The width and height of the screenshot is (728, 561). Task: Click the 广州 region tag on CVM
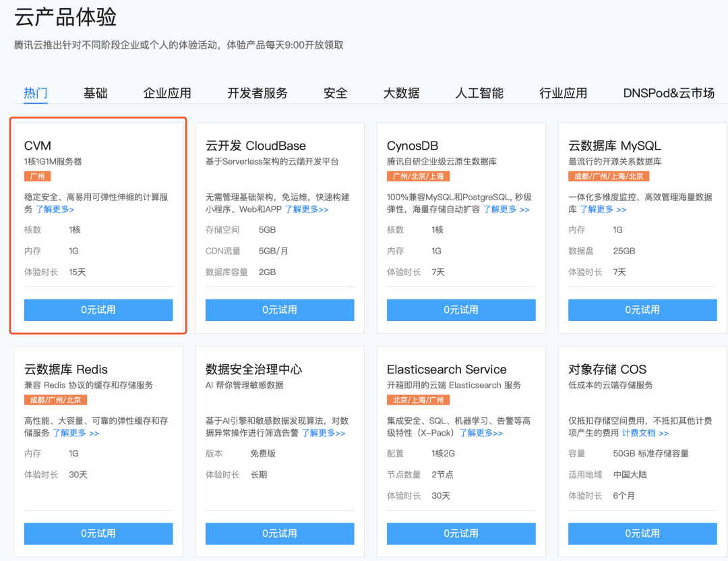tap(38, 177)
